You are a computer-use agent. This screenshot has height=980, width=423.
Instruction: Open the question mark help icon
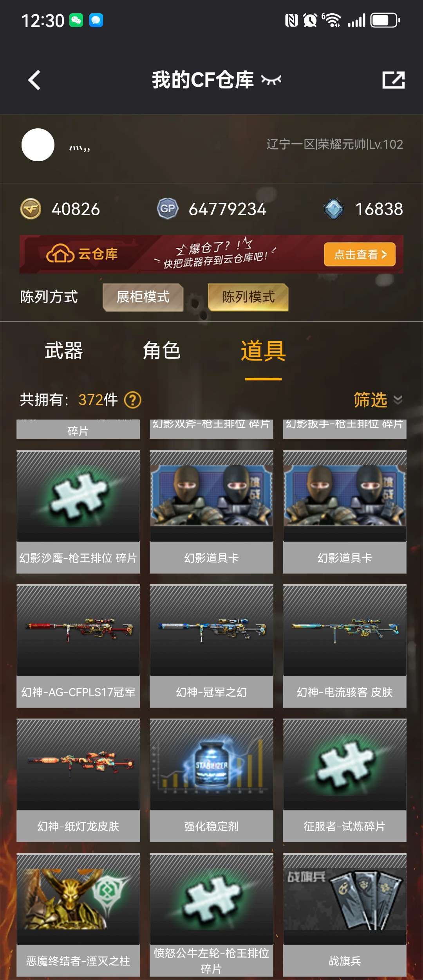click(133, 400)
